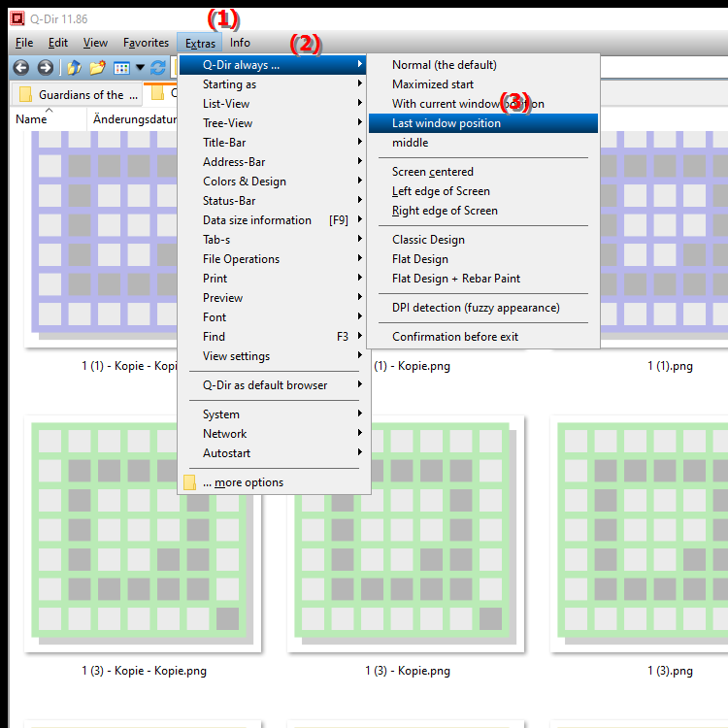Image resolution: width=728 pixels, height=728 pixels.
Task: Select Normal (the default) option
Action: coord(482,65)
